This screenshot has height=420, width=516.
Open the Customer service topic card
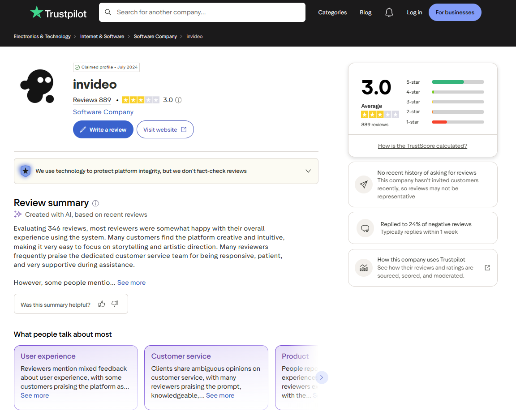pyautogui.click(x=206, y=377)
